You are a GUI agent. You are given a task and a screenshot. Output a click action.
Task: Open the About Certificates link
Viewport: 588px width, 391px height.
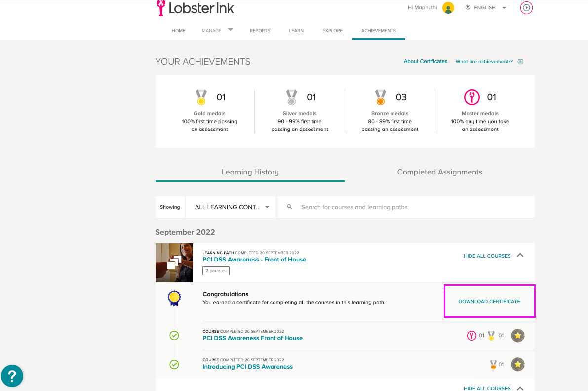425,61
